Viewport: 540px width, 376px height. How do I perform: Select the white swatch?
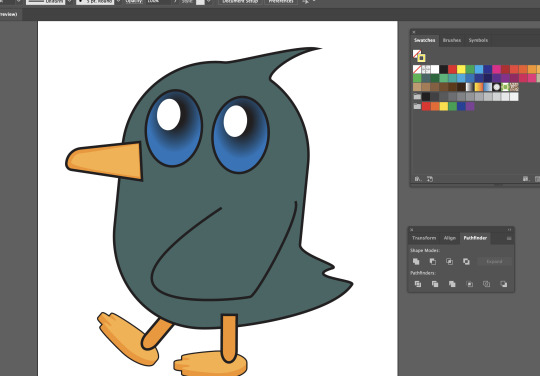pyautogui.click(x=435, y=69)
